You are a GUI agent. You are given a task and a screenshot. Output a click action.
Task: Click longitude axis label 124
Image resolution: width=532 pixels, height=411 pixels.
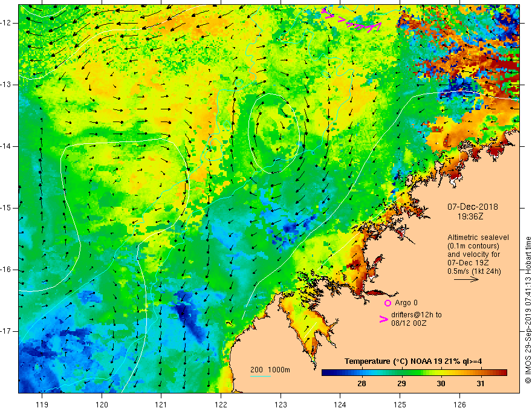pos(340,404)
